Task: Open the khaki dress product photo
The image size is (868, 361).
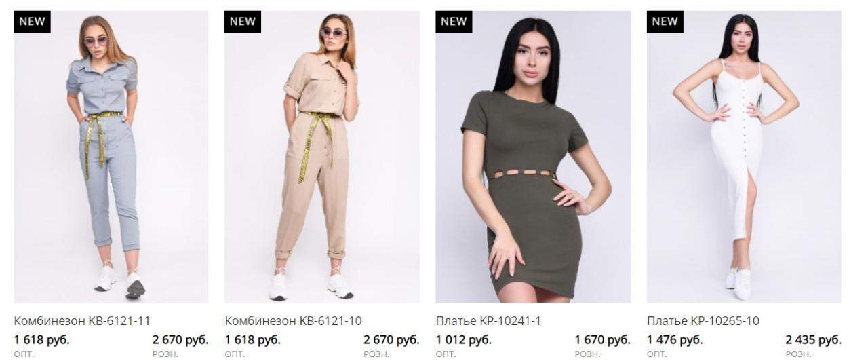Action: click(x=533, y=157)
